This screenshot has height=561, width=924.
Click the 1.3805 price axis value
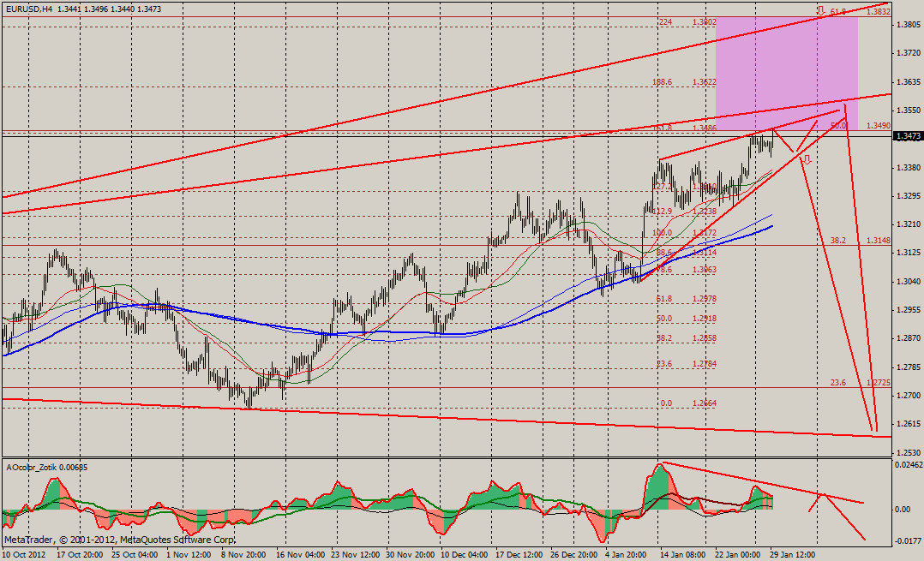pos(908,24)
